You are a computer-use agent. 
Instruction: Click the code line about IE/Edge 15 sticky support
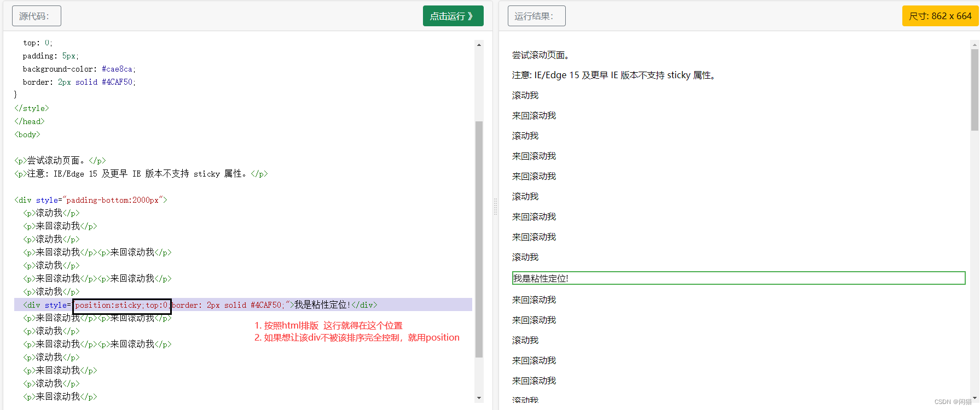[x=141, y=174]
